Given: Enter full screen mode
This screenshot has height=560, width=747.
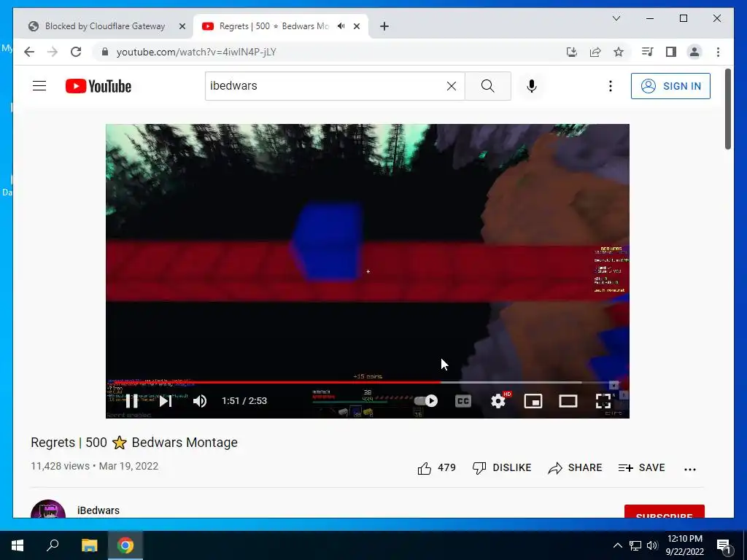Looking at the screenshot, I should [603, 401].
